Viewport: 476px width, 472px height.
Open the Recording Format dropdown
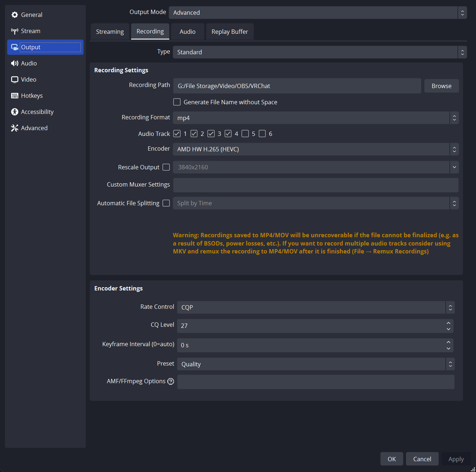pos(315,118)
